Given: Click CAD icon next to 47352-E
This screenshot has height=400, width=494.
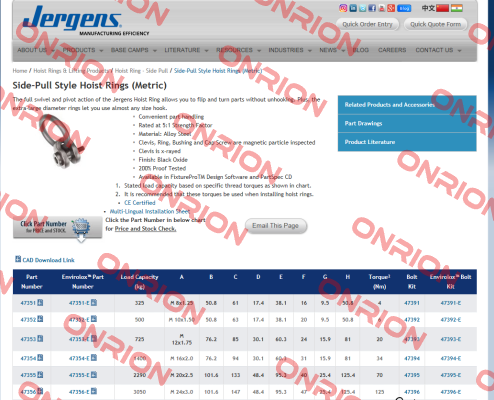Looking at the screenshot, I should (x=94, y=319).
